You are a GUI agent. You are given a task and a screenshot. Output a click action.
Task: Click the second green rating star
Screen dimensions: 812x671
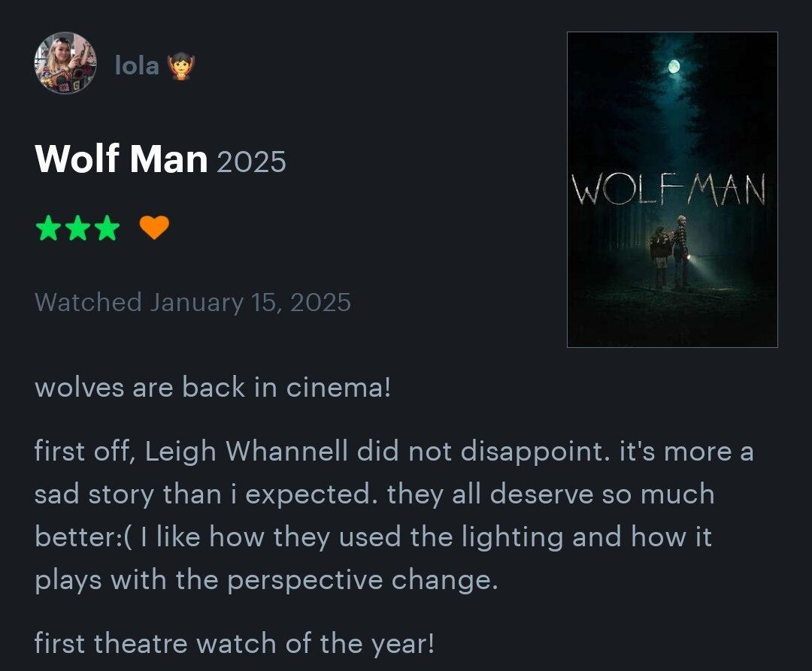(77, 227)
